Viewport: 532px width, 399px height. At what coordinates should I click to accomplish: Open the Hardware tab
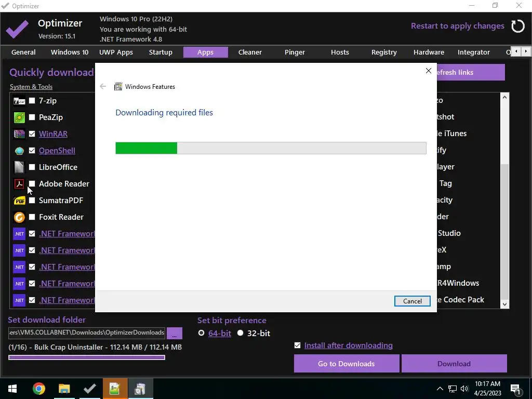point(429,52)
